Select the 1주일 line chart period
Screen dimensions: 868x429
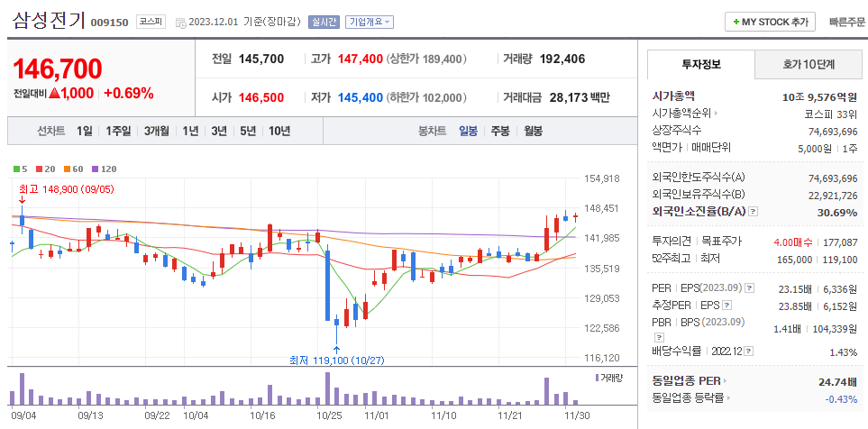118,132
